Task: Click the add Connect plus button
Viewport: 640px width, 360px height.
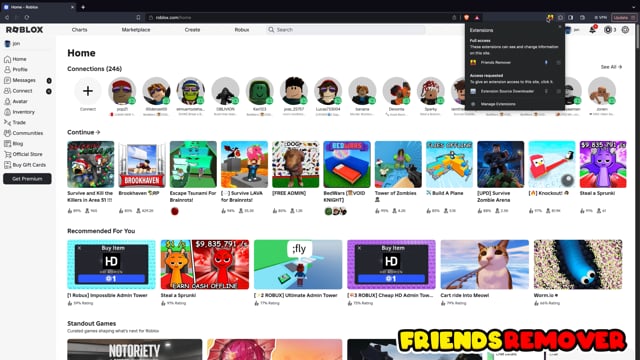Action: click(x=88, y=91)
